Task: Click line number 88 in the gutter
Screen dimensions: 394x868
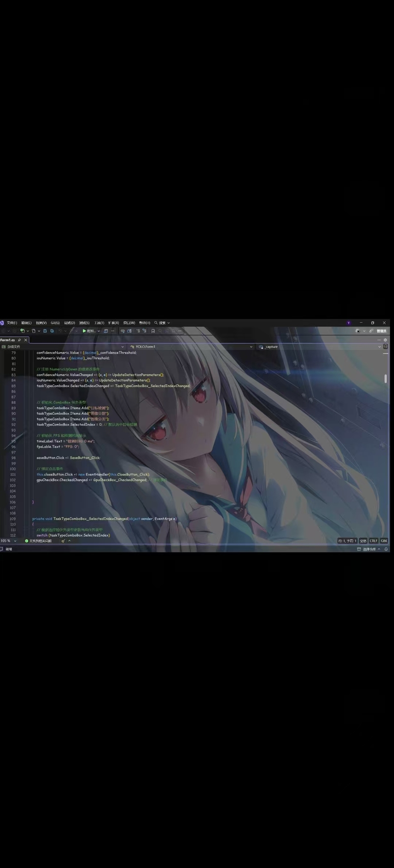Action: point(13,402)
